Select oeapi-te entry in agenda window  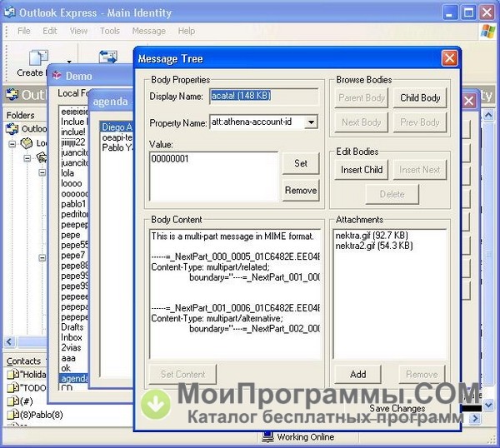coord(117,137)
